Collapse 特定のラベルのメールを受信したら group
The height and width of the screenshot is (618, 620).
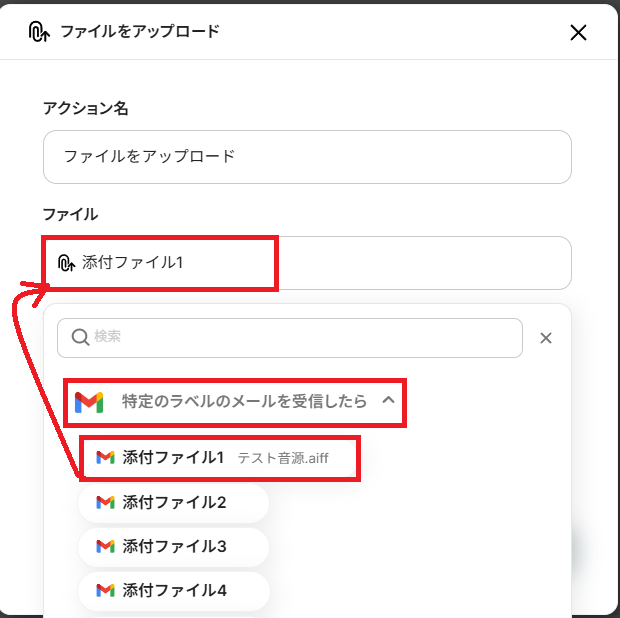388,401
